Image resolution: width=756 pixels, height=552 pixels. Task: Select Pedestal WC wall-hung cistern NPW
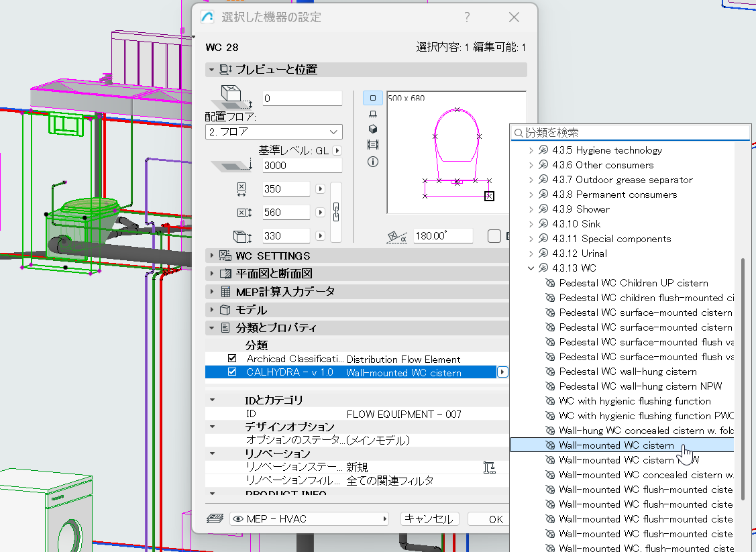(x=629, y=386)
